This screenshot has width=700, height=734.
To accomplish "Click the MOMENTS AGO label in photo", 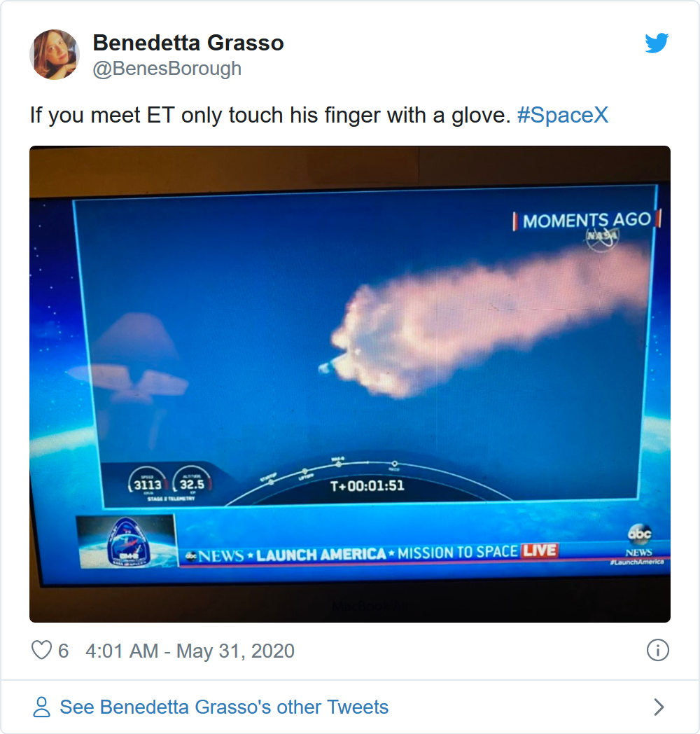I will pyautogui.click(x=587, y=220).
